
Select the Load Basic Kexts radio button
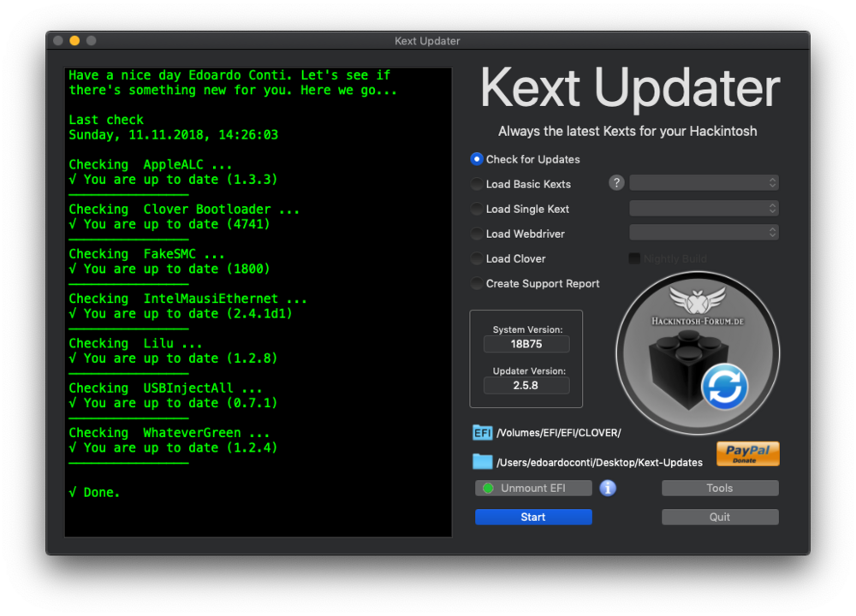477,184
